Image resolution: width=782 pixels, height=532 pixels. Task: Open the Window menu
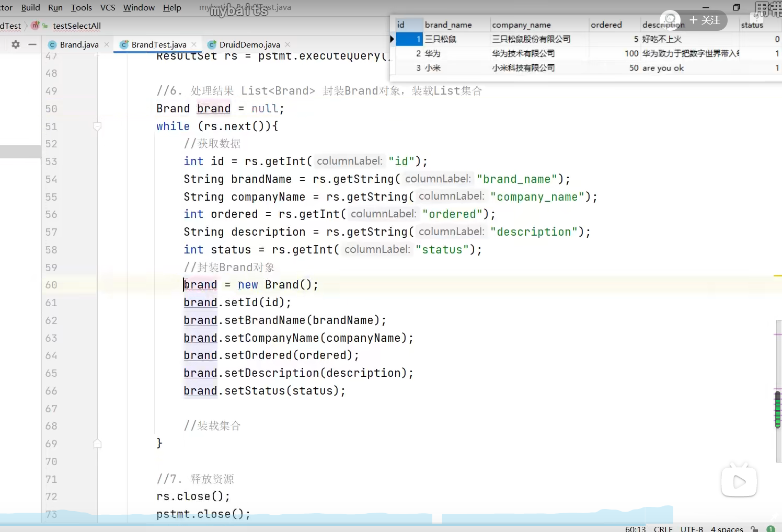139,7
